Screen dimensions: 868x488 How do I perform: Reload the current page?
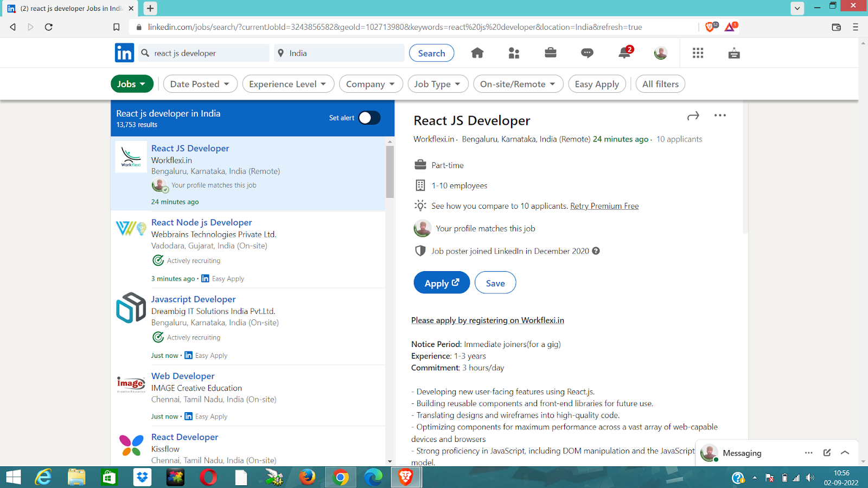[49, 27]
